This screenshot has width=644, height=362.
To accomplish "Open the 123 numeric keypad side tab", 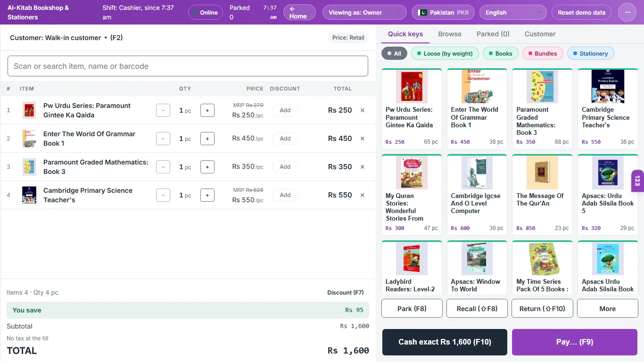I will click(637, 181).
